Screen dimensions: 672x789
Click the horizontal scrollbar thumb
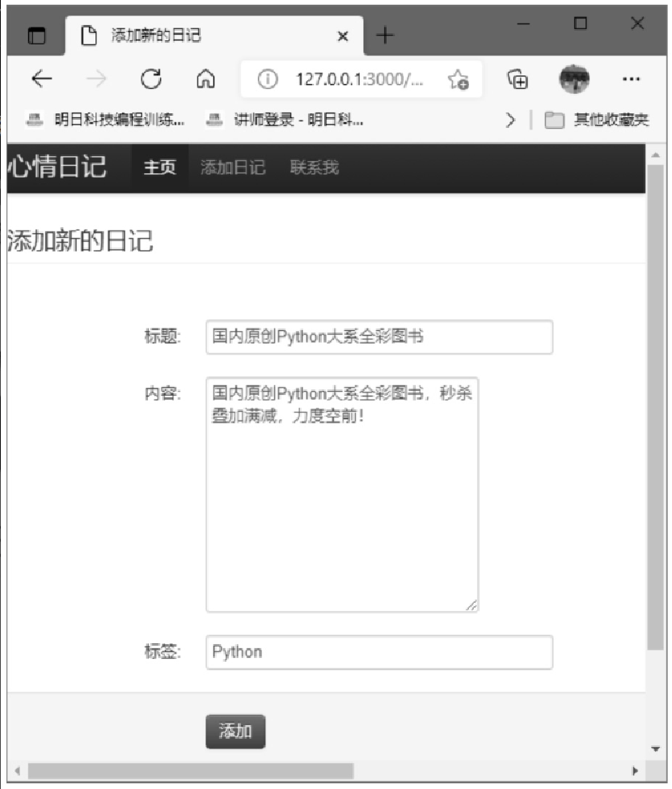pos(191,771)
